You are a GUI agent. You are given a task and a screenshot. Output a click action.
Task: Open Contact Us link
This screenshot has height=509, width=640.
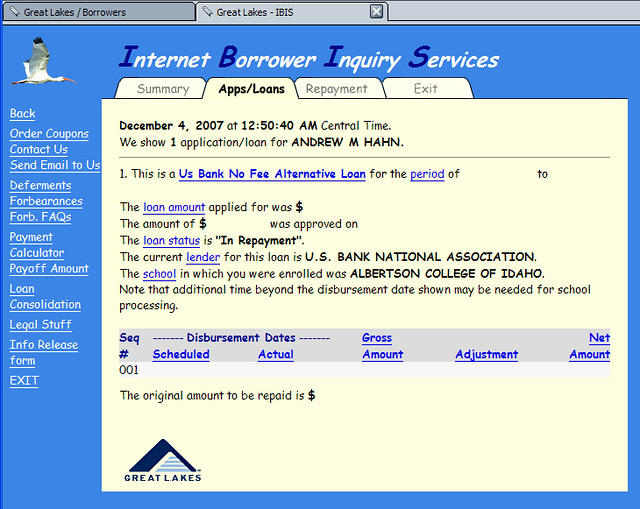(x=39, y=149)
